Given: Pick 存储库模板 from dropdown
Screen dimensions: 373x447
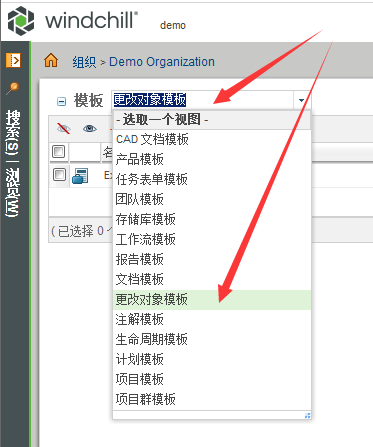Looking at the screenshot, I should [x=212, y=219].
